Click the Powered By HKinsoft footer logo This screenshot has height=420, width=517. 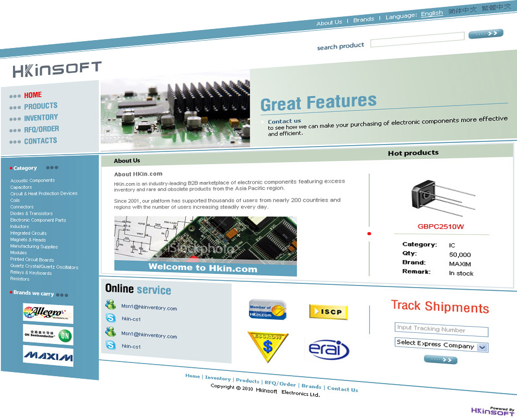tap(493, 411)
